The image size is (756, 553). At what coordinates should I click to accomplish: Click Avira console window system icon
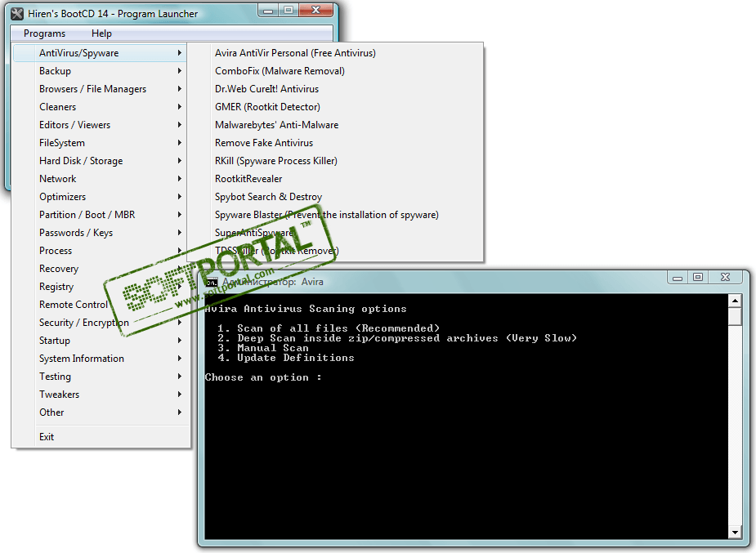[211, 283]
